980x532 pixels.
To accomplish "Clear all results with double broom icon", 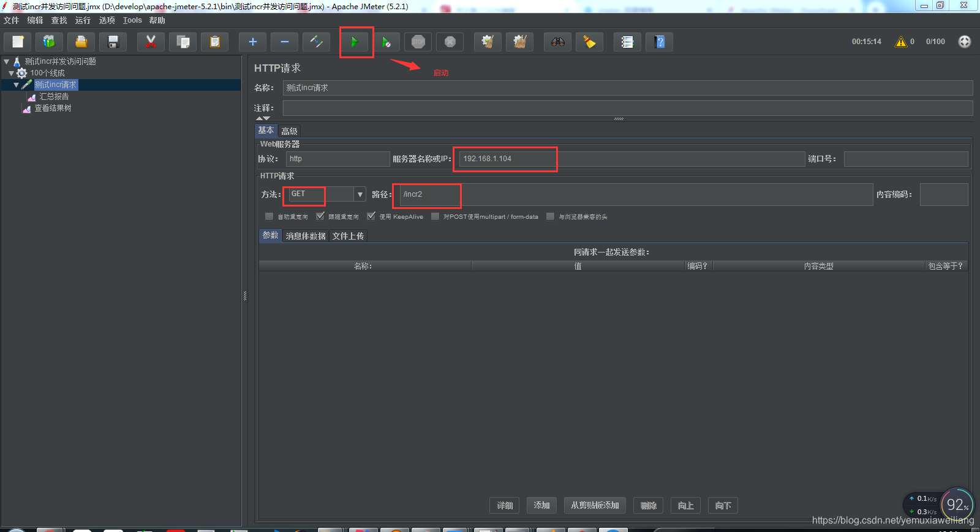I will coord(519,42).
